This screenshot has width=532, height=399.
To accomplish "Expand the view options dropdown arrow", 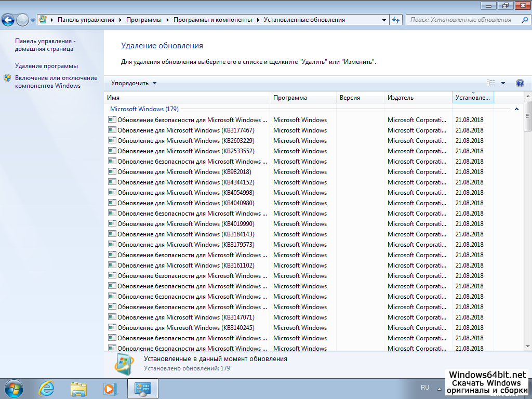I will coord(503,83).
